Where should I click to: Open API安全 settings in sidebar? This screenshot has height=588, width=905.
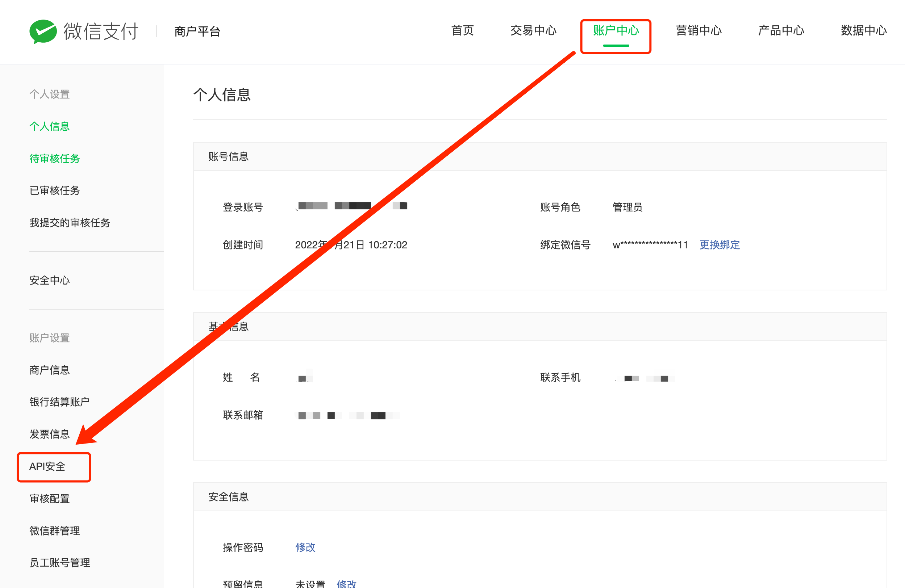click(47, 466)
